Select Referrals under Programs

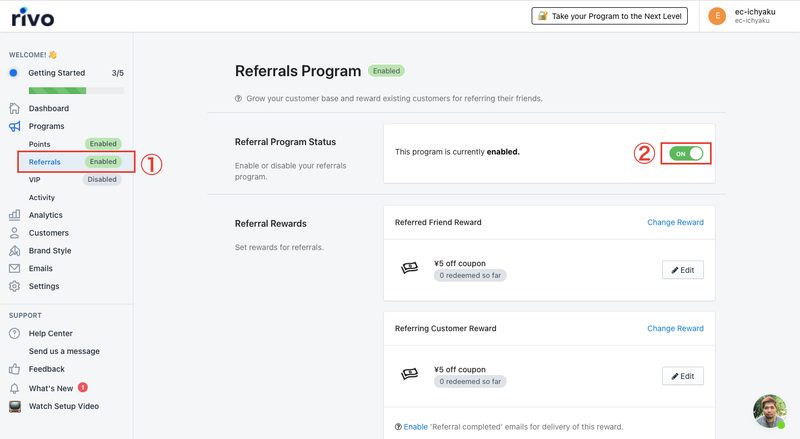[44, 162]
